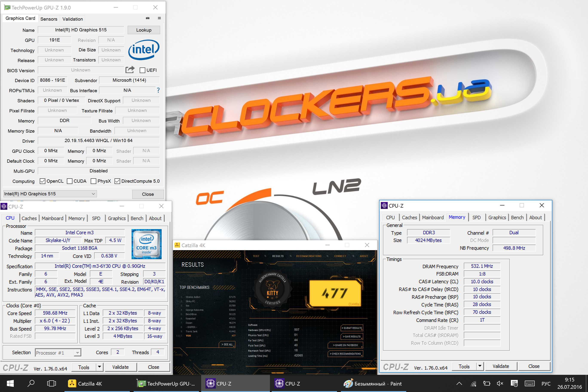Toggle DirectCompute 5.0 checkbox
This screenshot has height=392, width=588.
pos(117,181)
